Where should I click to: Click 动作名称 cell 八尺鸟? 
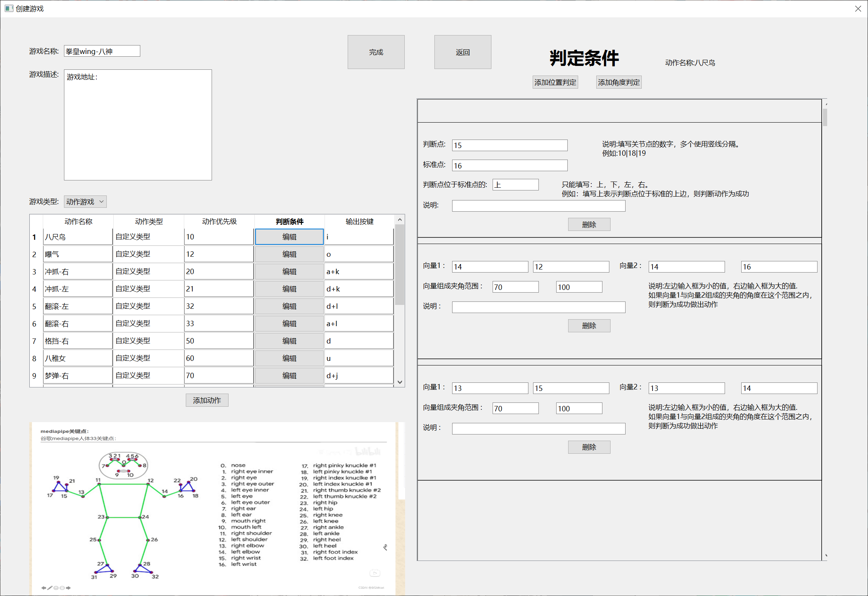coord(78,237)
